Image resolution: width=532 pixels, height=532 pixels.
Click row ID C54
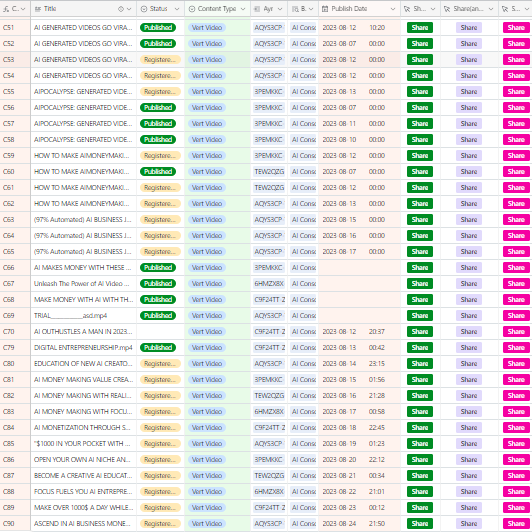click(x=8, y=76)
